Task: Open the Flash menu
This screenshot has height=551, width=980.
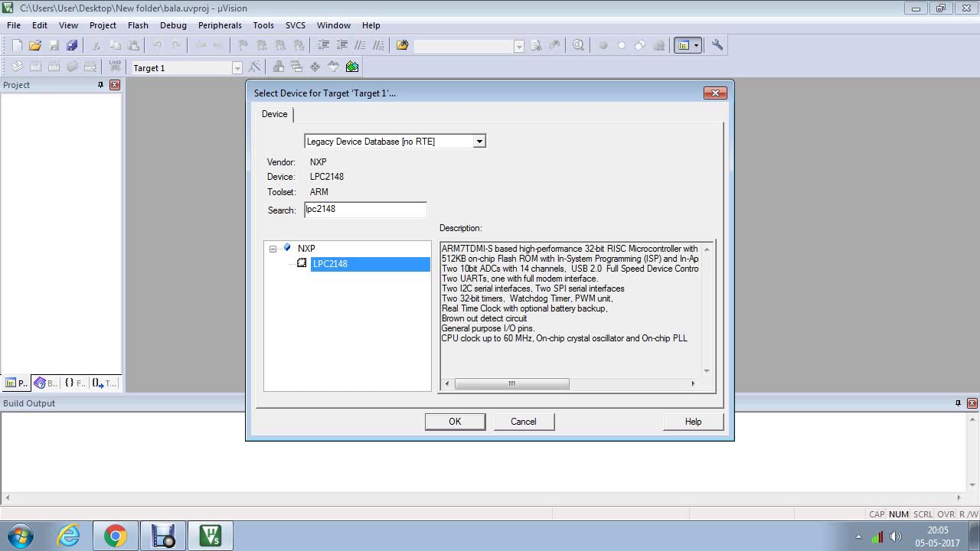Action: (138, 25)
